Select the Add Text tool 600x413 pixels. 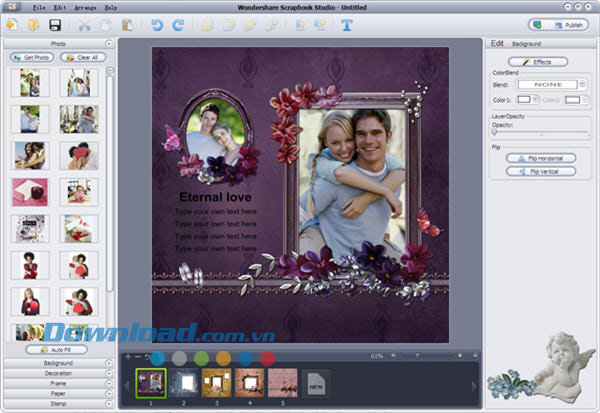(347, 24)
